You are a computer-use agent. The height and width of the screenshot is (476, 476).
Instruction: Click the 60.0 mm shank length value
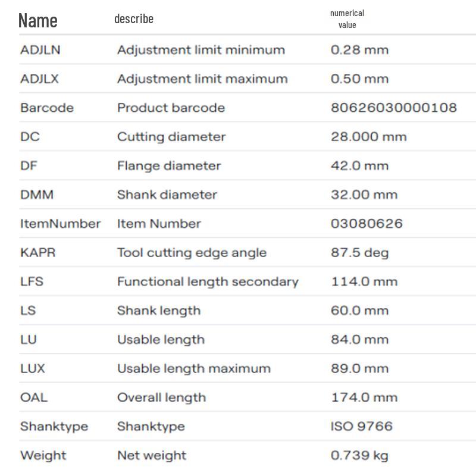359,311
